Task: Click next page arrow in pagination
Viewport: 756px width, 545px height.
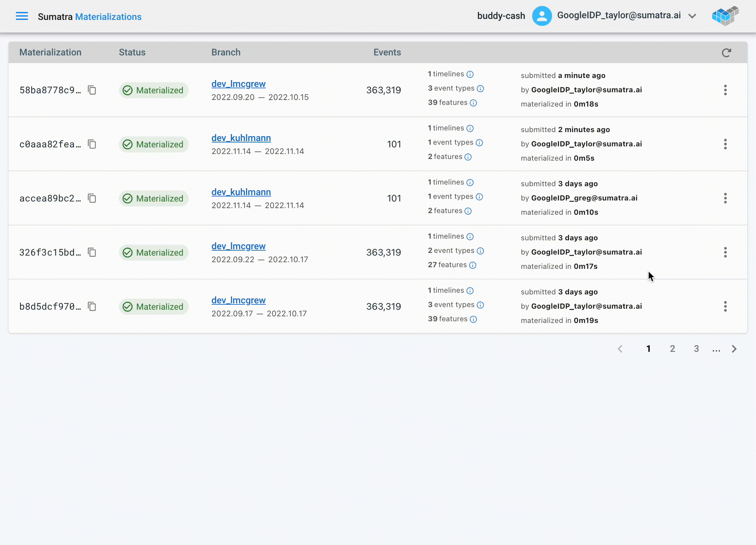Action: click(734, 349)
